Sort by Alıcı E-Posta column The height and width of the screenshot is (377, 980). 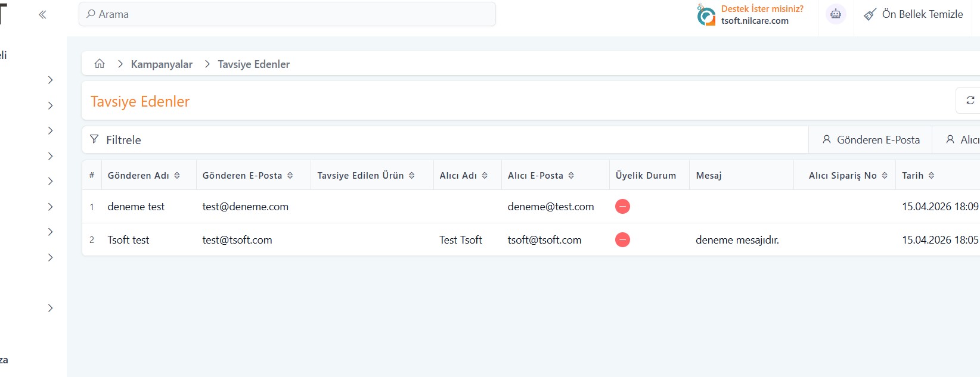[571, 176]
